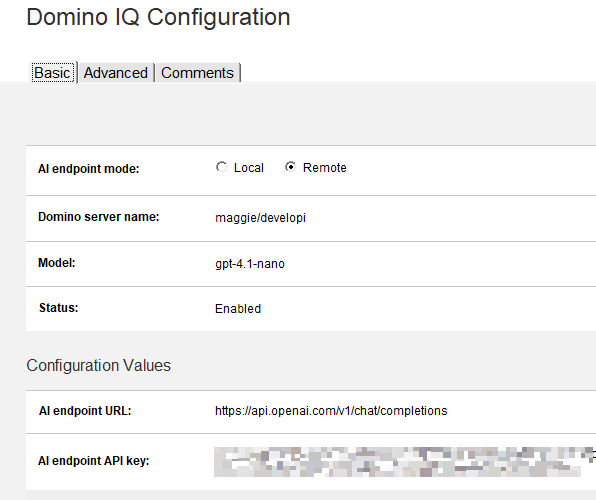
Task: Click the AI endpoint API key label
Action: tap(94, 461)
